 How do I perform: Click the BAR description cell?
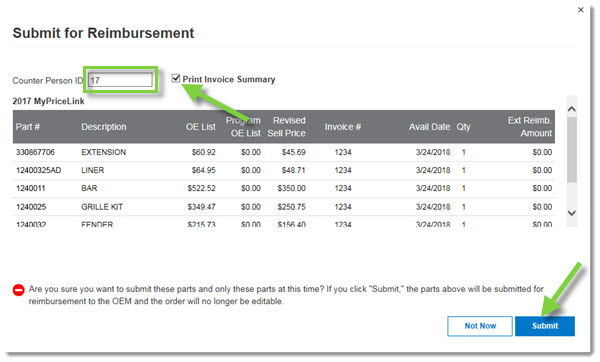[x=89, y=188]
